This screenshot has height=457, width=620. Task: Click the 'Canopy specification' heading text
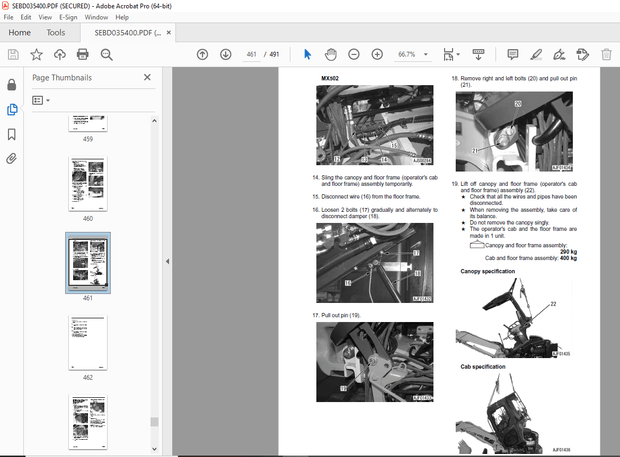coord(488,271)
